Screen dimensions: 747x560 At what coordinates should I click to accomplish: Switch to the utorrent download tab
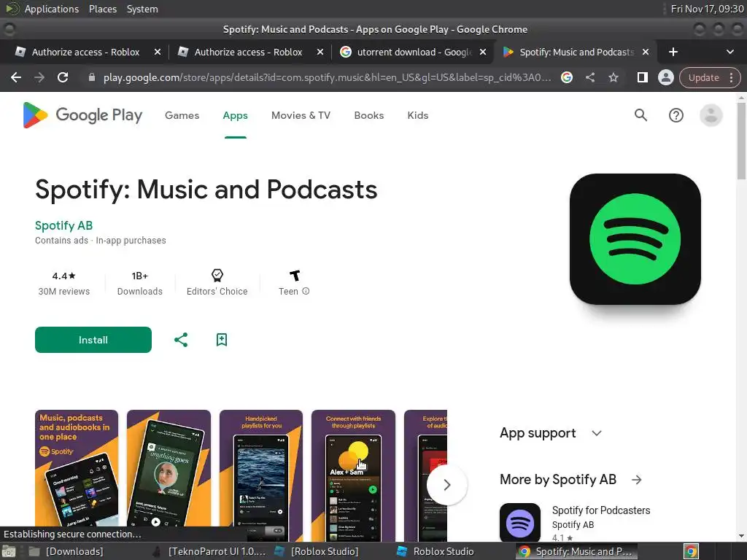coord(413,52)
